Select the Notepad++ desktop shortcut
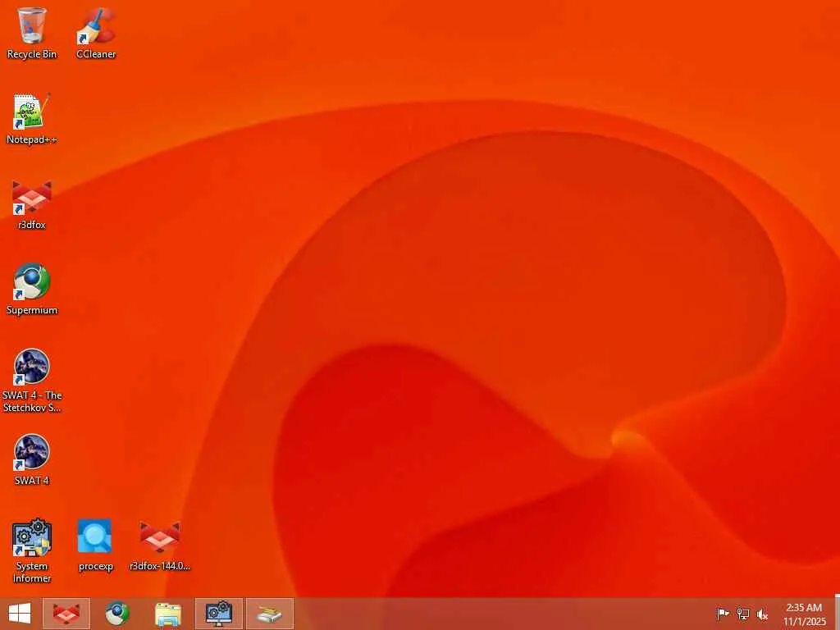The height and width of the screenshot is (630, 840). coord(32,119)
